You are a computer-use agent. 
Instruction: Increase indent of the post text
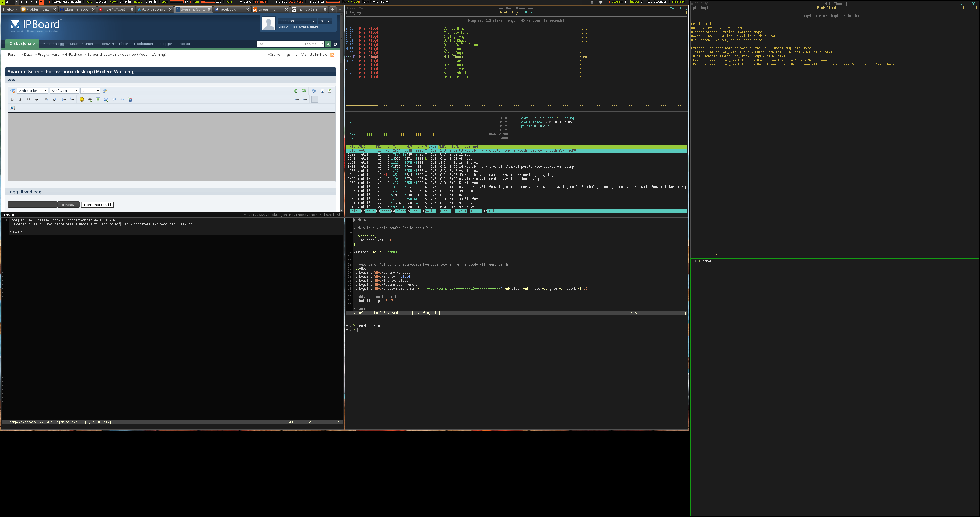305,99
